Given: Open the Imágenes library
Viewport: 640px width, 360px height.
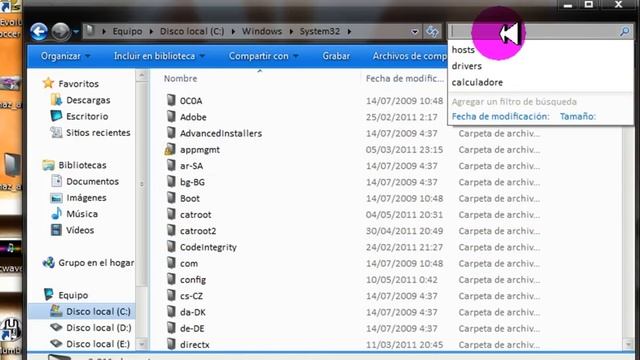Looking at the screenshot, I should click(86, 198).
